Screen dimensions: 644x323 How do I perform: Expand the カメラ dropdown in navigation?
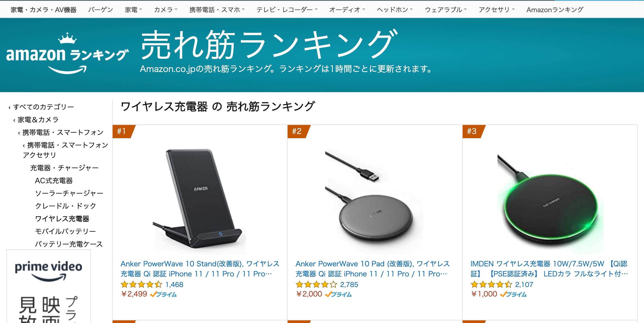166,10
